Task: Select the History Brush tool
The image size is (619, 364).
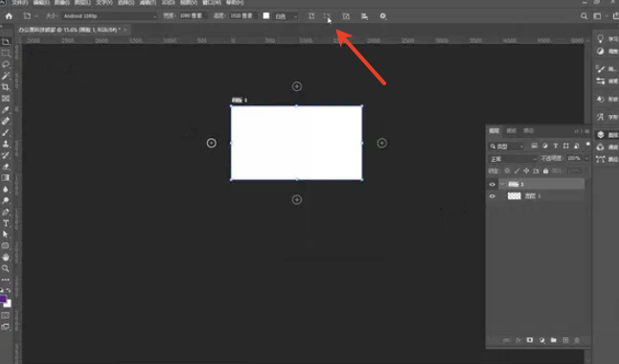Action: click(x=6, y=155)
